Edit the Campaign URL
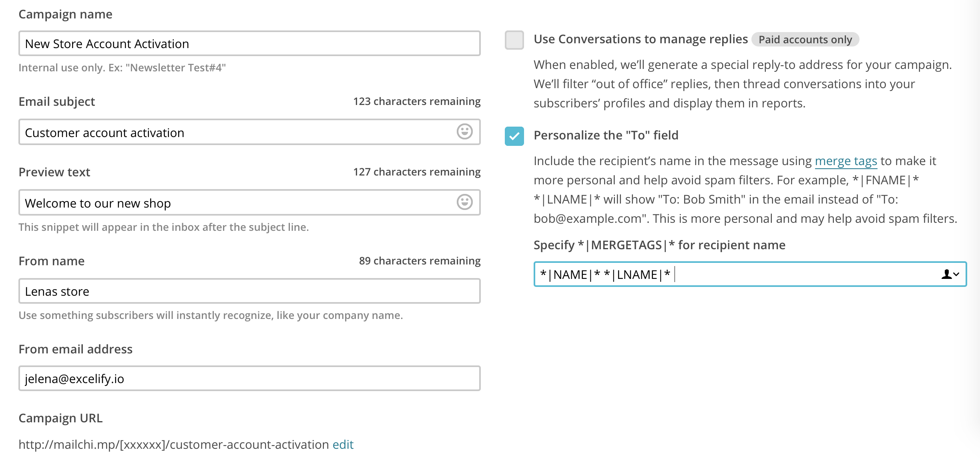Screen dimensions: 980x460 pyautogui.click(x=343, y=444)
